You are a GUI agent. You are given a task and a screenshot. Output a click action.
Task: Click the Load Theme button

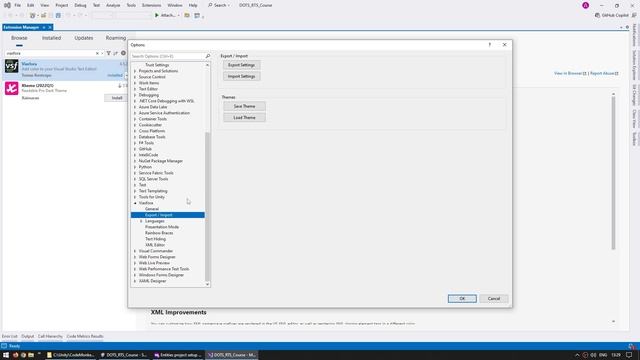click(x=244, y=118)
